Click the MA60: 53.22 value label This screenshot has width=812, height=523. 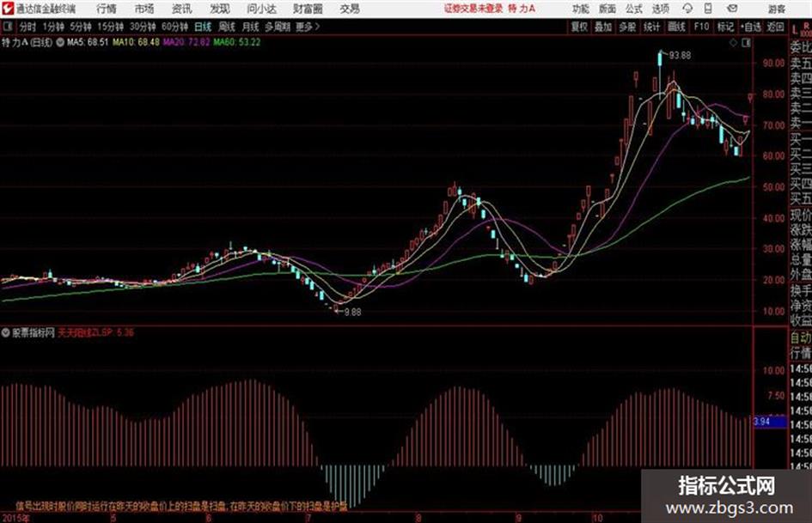coord(237,42)
